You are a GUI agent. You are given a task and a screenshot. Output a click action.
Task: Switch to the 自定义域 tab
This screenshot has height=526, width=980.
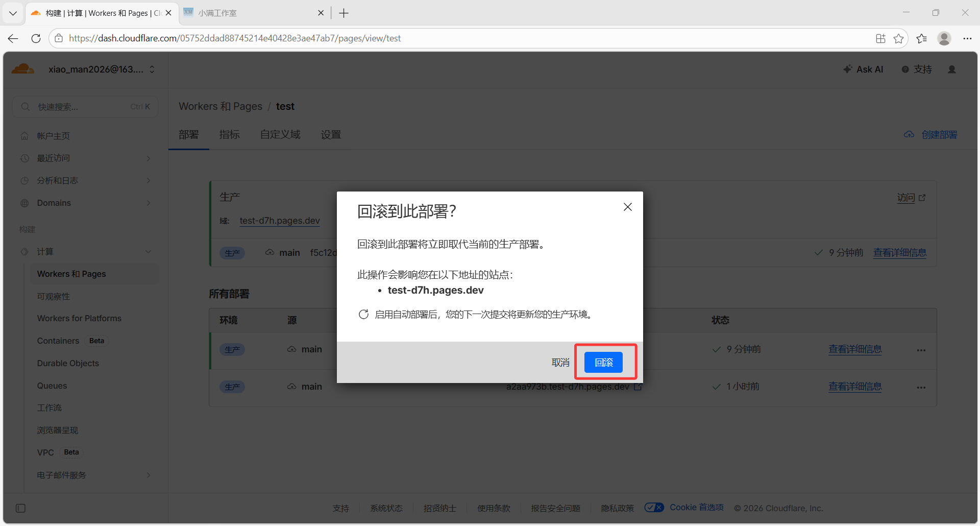(280, 135)
